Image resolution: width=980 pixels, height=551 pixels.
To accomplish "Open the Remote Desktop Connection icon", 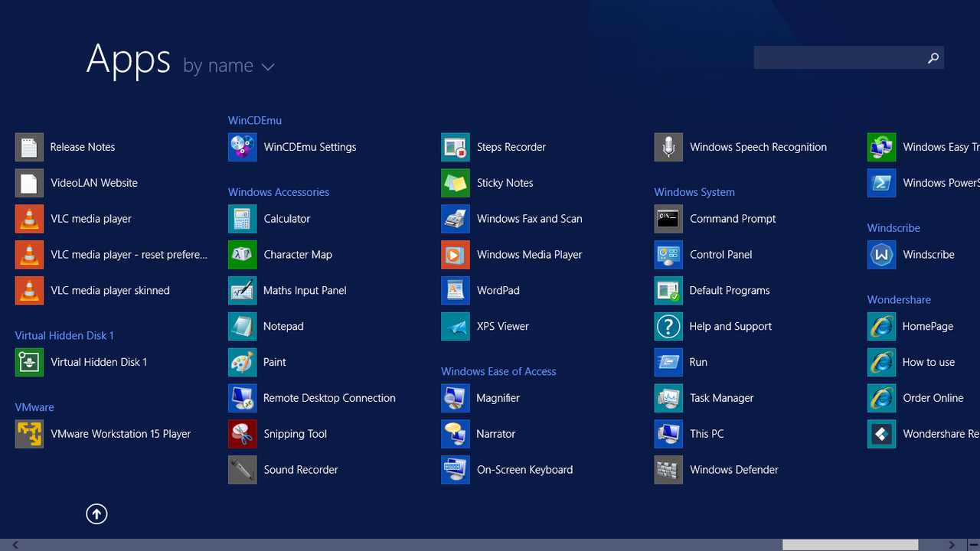I will (243, 398).
